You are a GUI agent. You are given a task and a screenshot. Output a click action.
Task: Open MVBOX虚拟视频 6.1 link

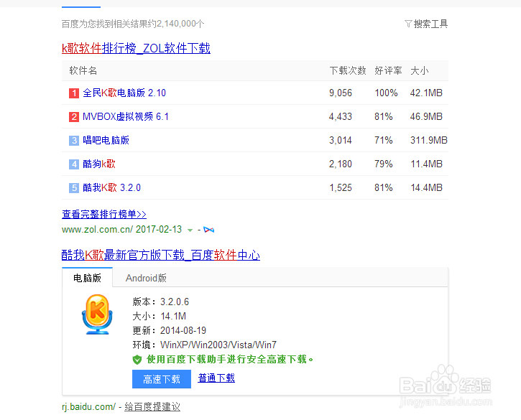coord(125,116)
